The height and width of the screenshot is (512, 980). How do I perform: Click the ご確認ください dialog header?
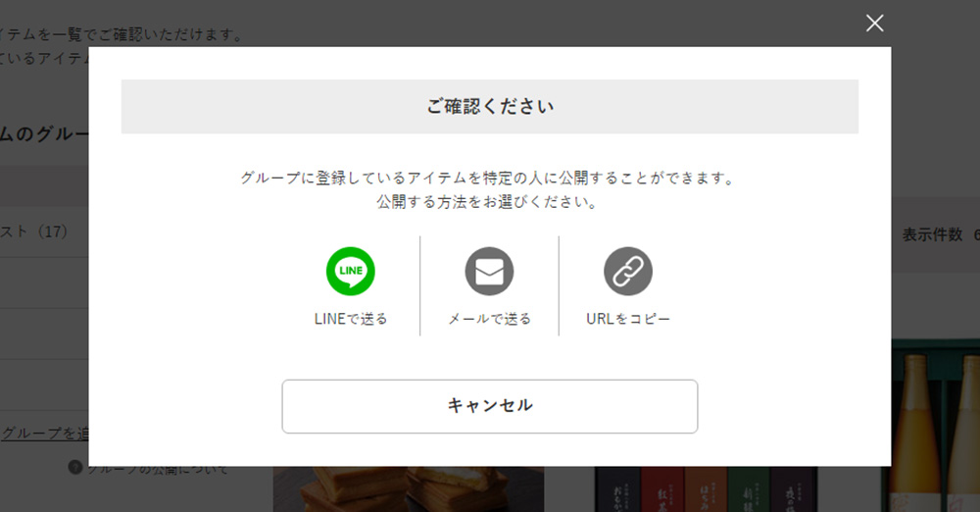point(489,106)
